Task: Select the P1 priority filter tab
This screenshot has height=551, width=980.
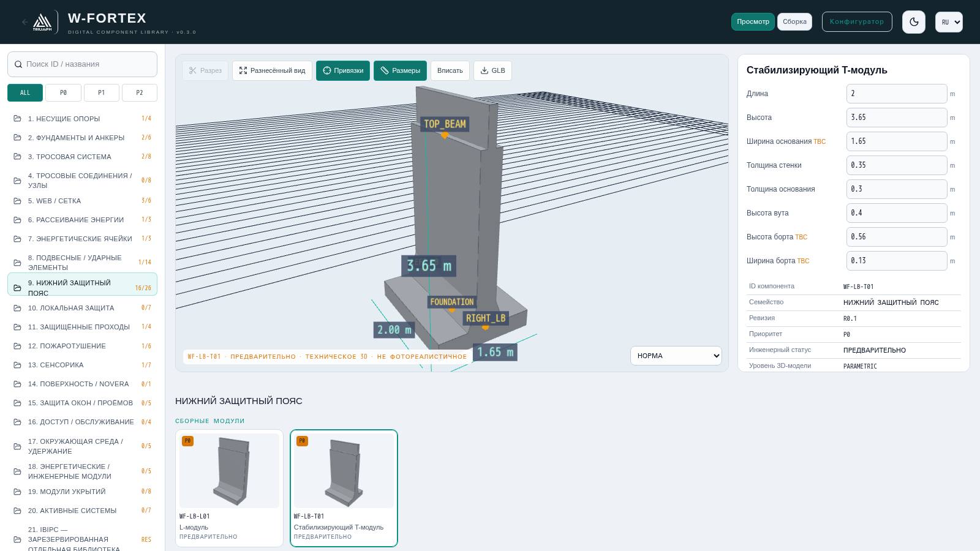Action: [101, 92]
